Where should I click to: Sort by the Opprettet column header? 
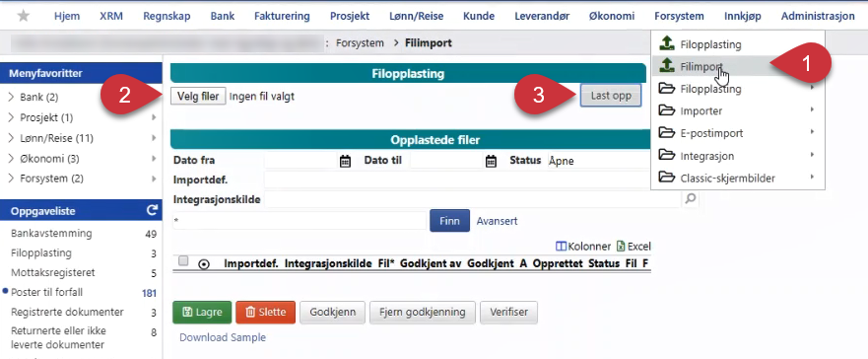pyautogui.click(x=558, y=264)
